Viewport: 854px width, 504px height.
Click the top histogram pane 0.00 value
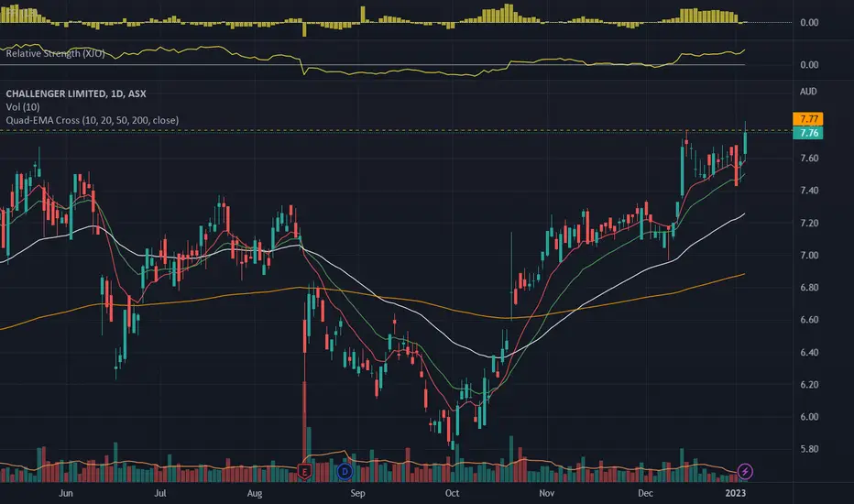pyautogui.click(x=809, y=22)
